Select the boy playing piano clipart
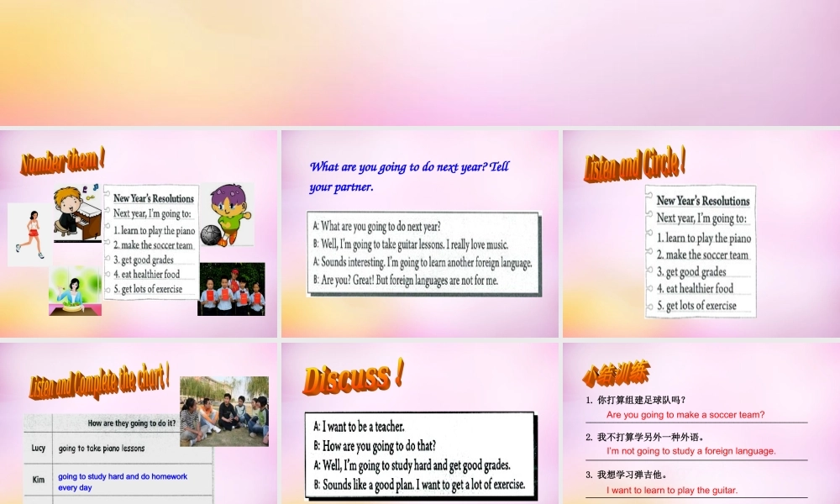Image resolution: width=840 pixels, height=504 pixels. 76,217
